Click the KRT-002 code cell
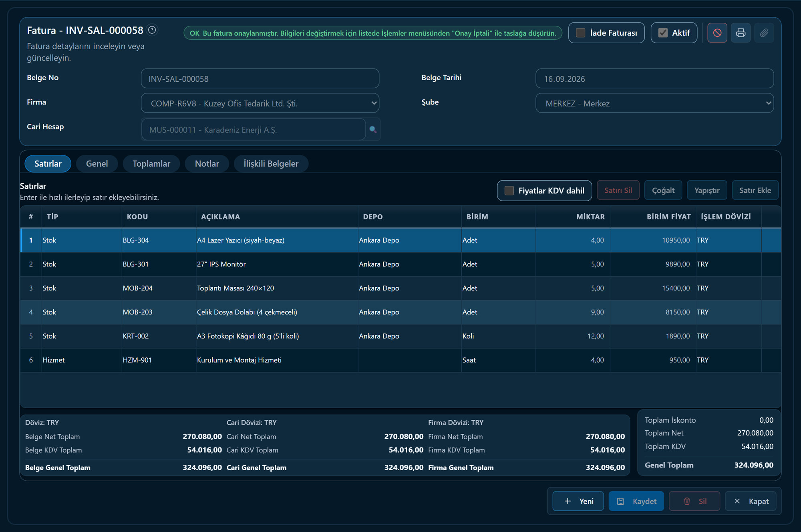 [x=159, y=336]
